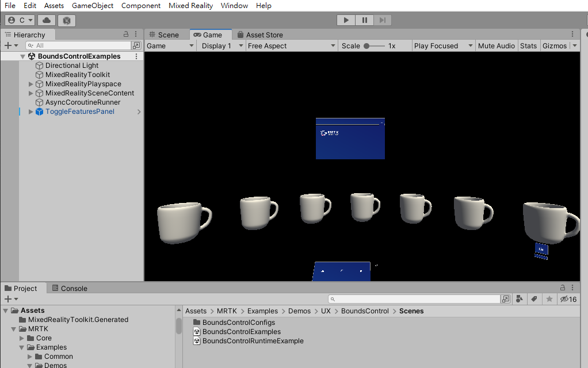The width and height of the screenshot is (588, 368).
Task: Open version control icon in toolbar
Action: (67, 20)
